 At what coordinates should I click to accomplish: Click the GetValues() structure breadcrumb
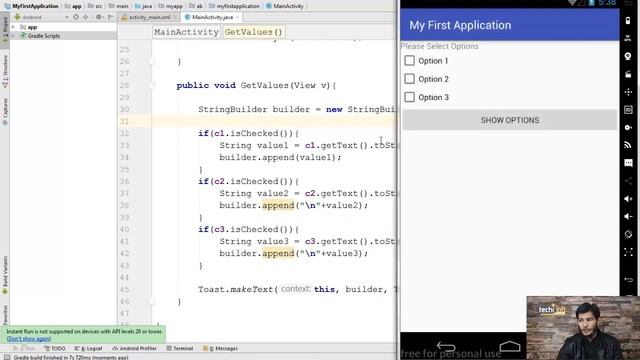click(x=253, y=32)
